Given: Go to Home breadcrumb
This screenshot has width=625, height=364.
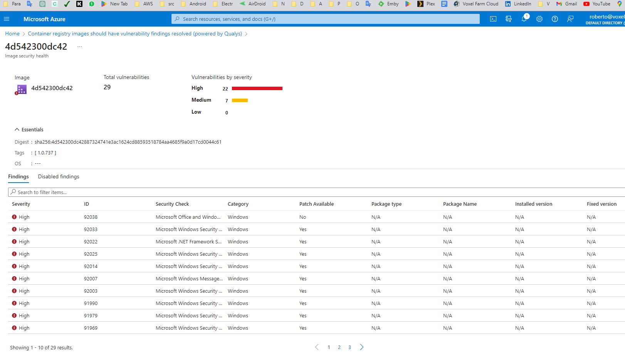Looking at the screenshot, I should (12, 34).
